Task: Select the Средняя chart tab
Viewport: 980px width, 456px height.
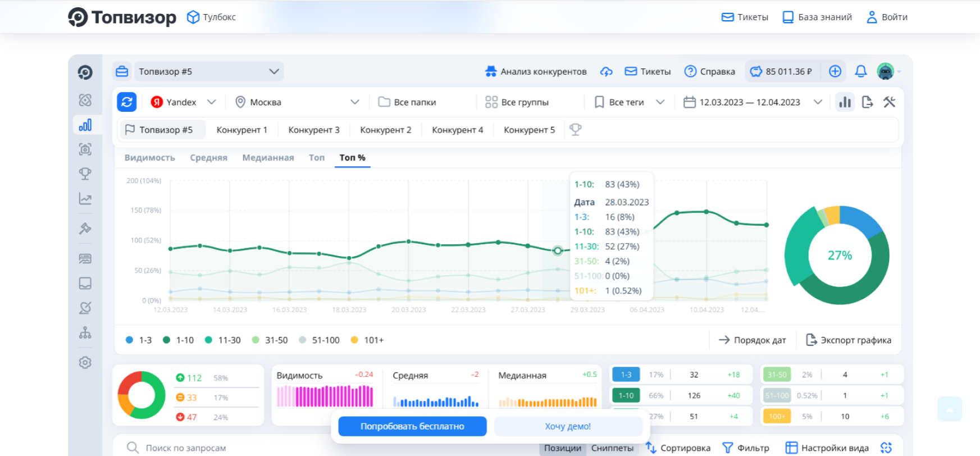Action: [x=209, y=158]
